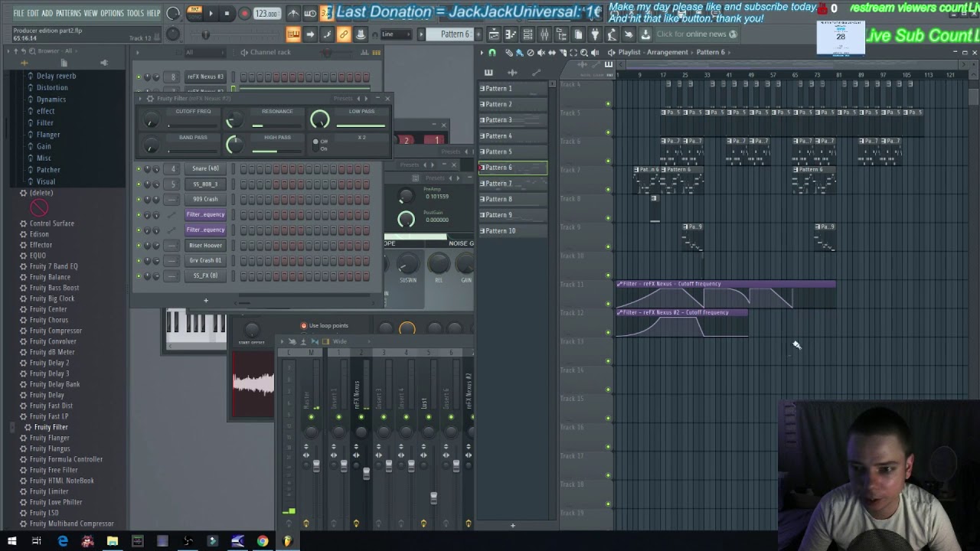Open the mixer view toolbar icon
The height and width of the screenshot is (551, 980).
tap(544, 34)
